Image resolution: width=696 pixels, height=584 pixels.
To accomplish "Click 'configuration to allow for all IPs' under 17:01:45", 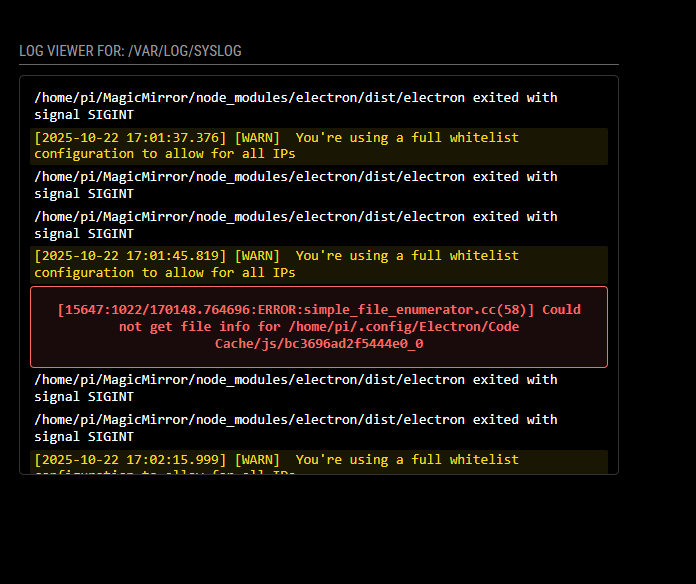I will pos(164,272).
